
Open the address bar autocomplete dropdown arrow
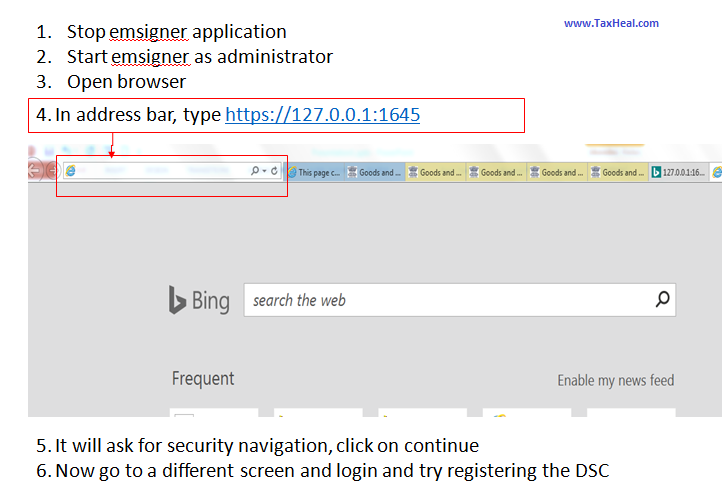pos(265,172)
